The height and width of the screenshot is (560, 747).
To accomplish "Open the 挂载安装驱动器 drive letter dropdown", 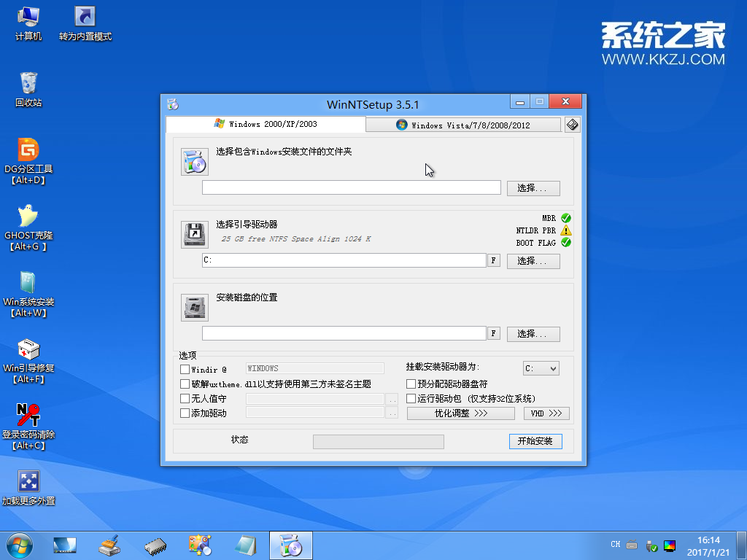I will tap(541, 368).
